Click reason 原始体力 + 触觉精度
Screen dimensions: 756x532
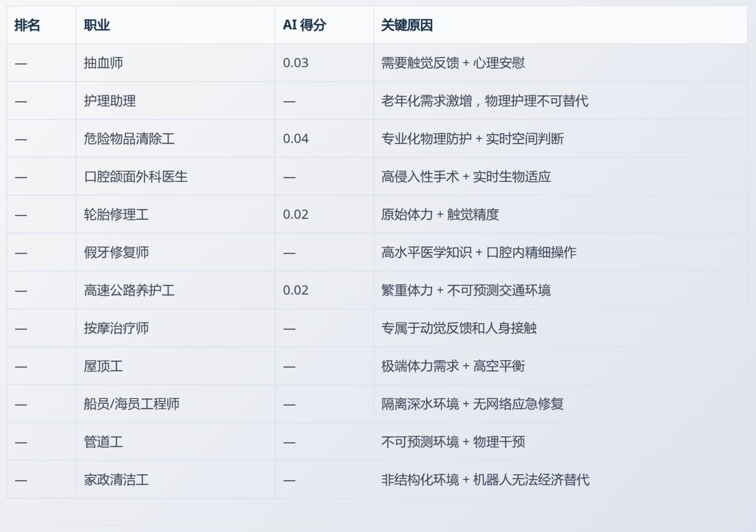(x=440, y=214)
